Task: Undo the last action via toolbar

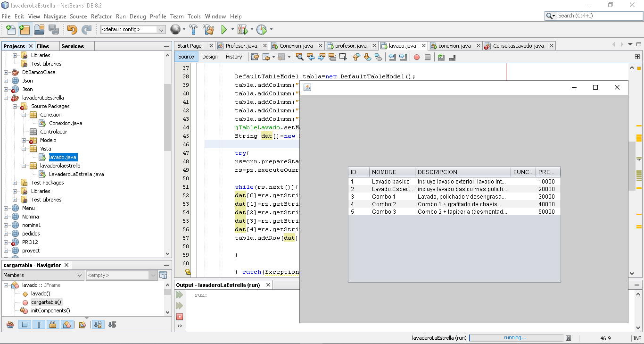Action: 72,30
